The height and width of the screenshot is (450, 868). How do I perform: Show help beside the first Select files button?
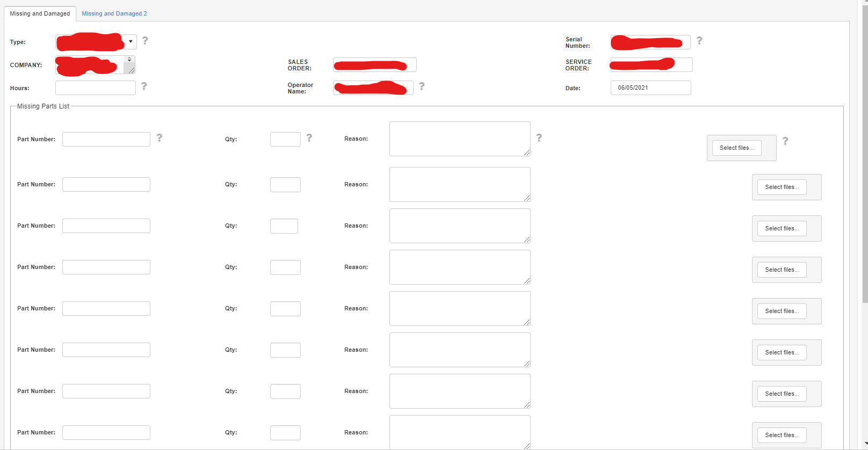785,141
